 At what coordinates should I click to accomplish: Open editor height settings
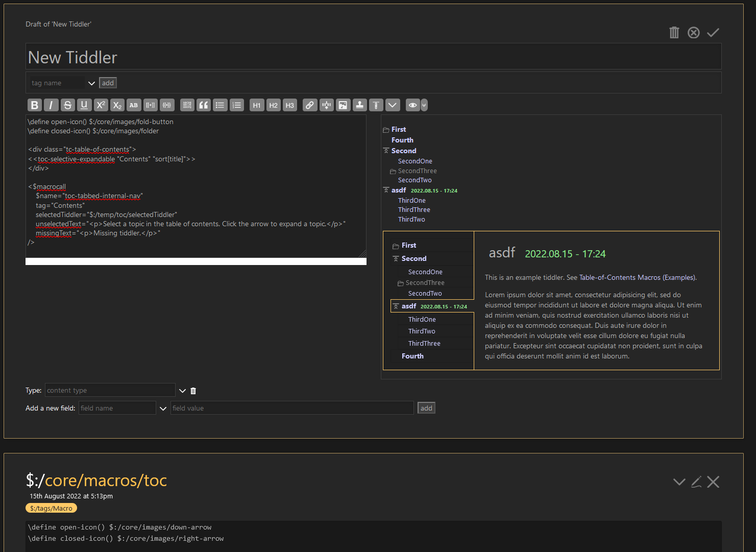(376, 105)
